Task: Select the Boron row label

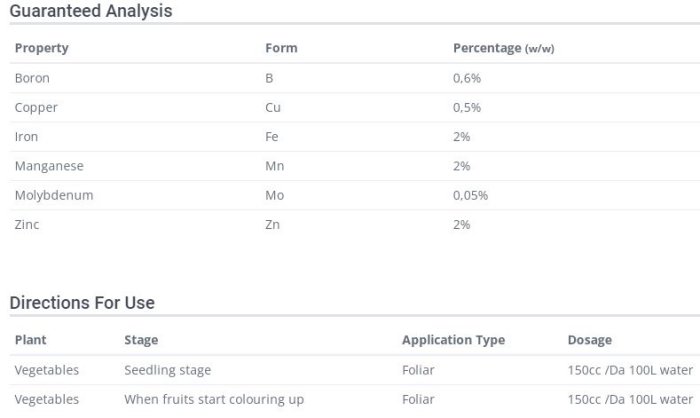Action: pos(32,78)
